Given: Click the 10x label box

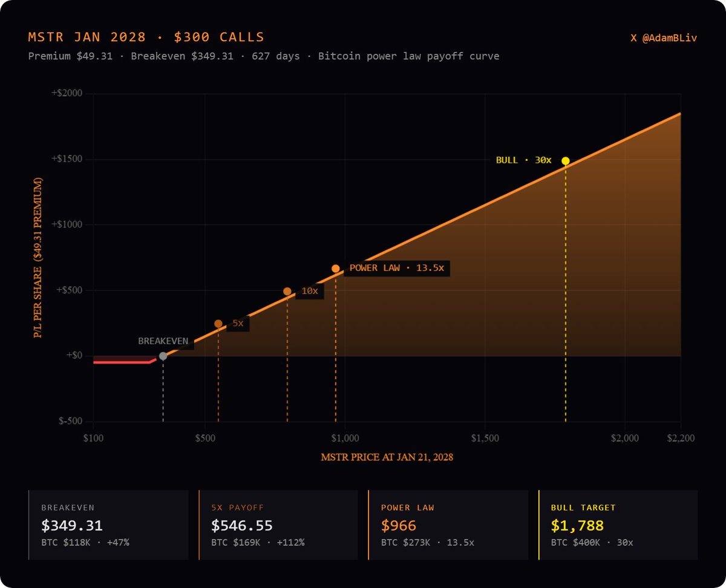Looking at the screenshot, I should click(x=310, y=291).
